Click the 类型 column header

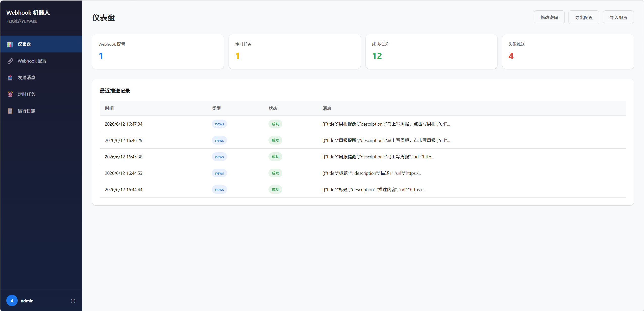pyautogui.click(x=216, y=108)
